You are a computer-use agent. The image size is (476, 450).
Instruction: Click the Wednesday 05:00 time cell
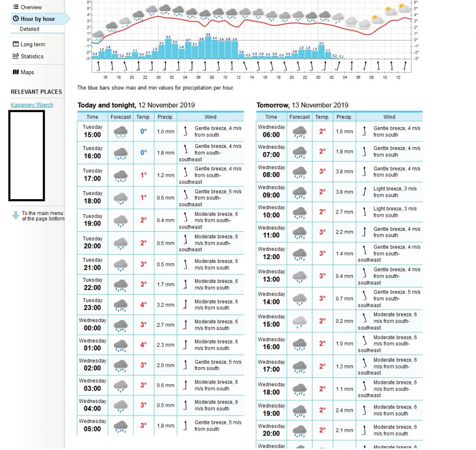coord(93,425)
